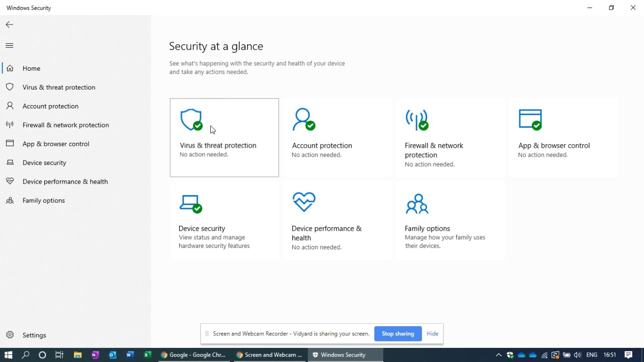This screenshot has width=644, height=362.
Task: Click the Windows Security shield tray icon
Action: point(510,355)
